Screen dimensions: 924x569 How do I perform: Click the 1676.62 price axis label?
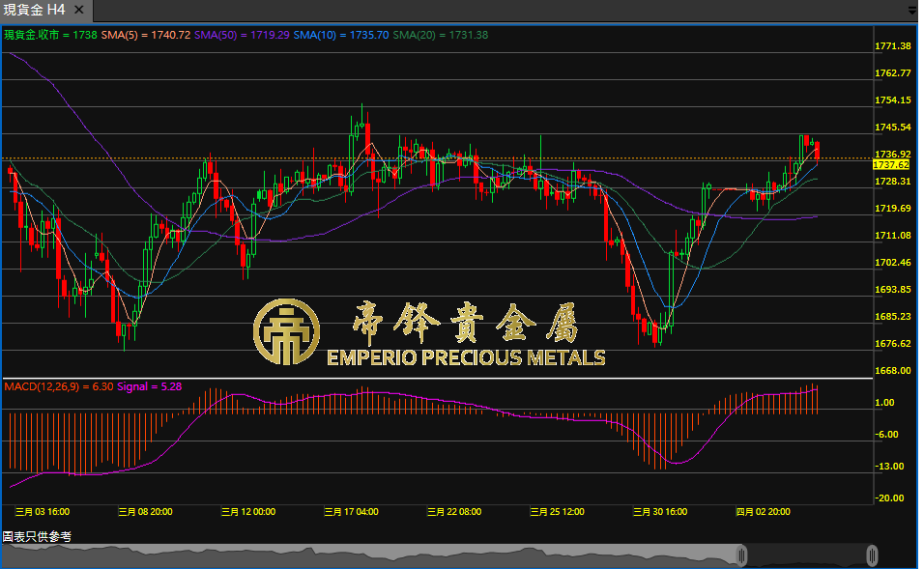coord(893,344)
